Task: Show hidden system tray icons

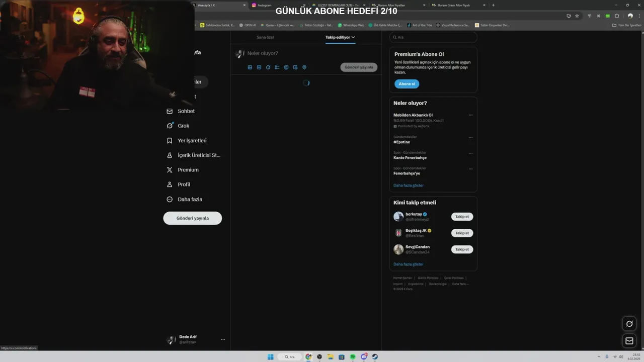Action: (x=599, y=357)
